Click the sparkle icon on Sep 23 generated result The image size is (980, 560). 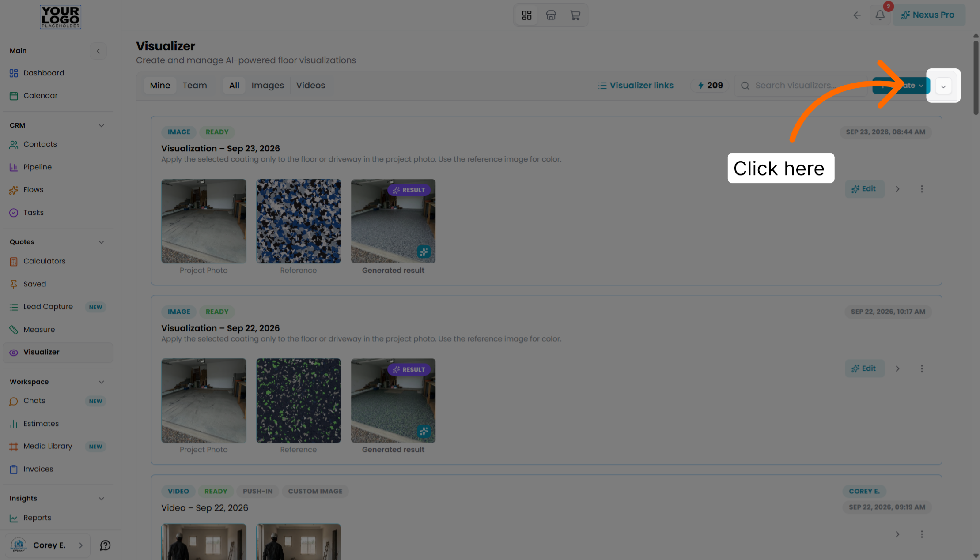[x=424, y=252]
